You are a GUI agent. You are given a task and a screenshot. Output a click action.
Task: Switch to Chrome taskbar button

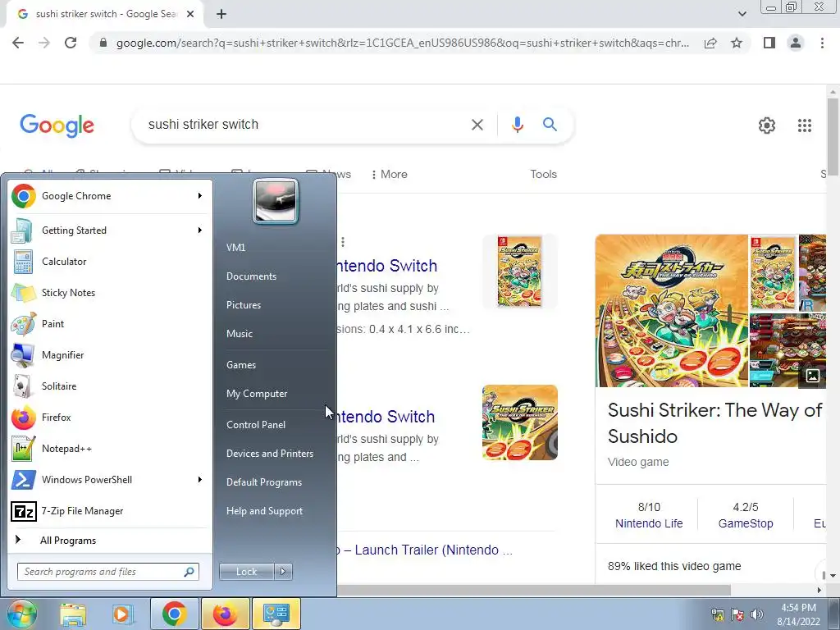174,614
